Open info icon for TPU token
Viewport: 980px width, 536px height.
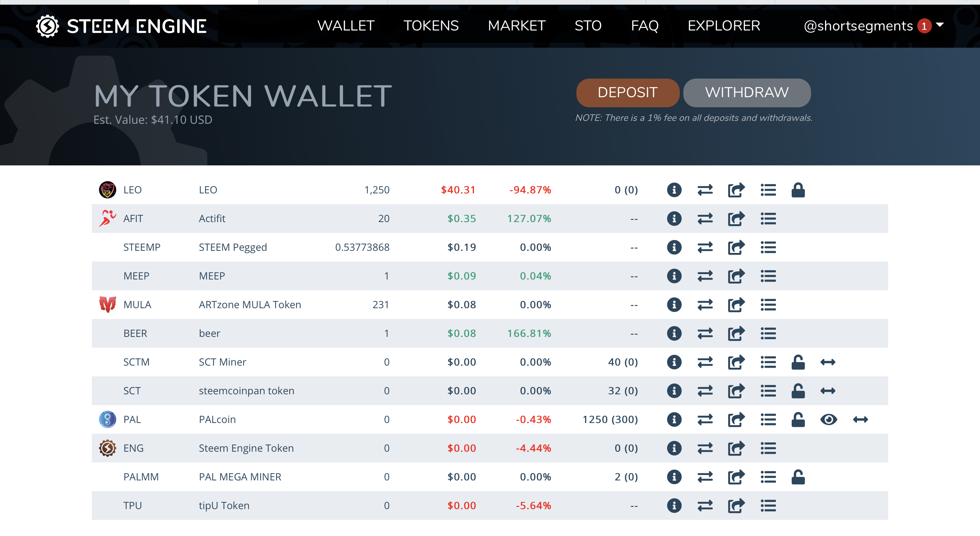coord(674,506)
